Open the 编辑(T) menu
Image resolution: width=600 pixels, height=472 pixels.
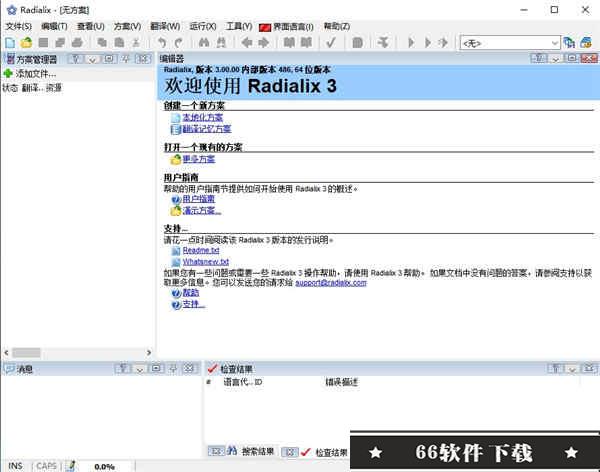(x=54, y=26)
